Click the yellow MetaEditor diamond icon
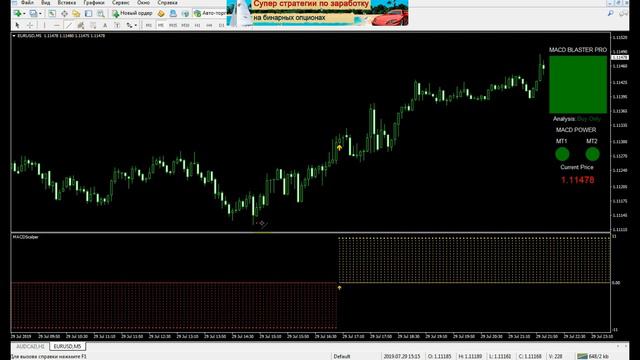 (x=161, y=13)
